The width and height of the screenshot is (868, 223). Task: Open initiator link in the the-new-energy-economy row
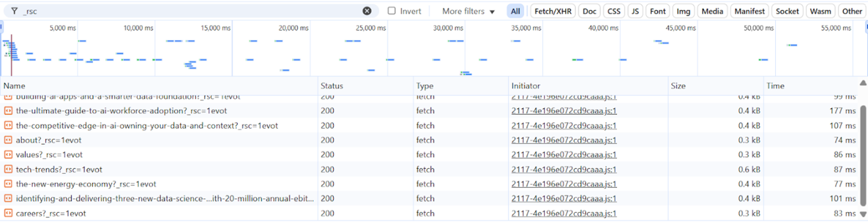tap(564, 184)
